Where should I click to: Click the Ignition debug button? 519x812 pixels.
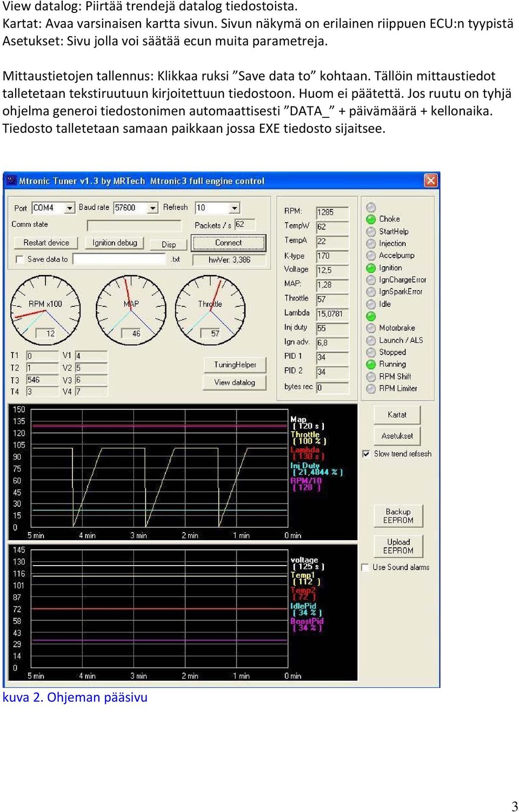point(115,243)
